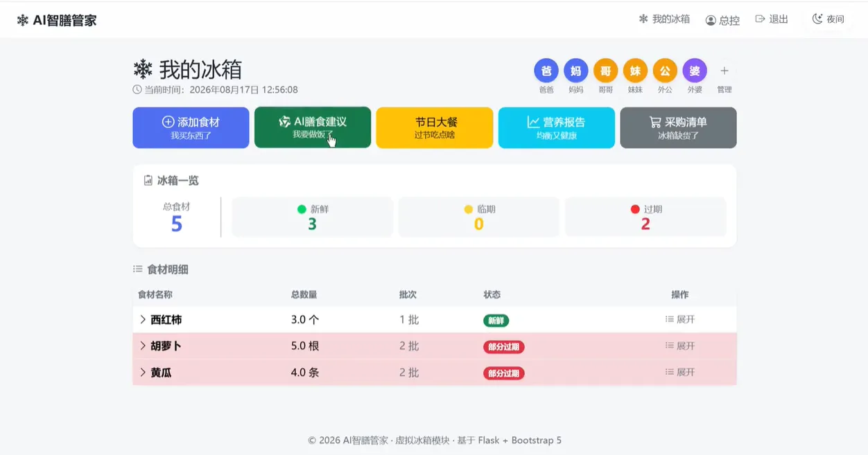Viewport: 868px width, 455px height.
Task: Select the 爸爸 family member avatar
Action: pyautogui.click(x=546, y=71)
